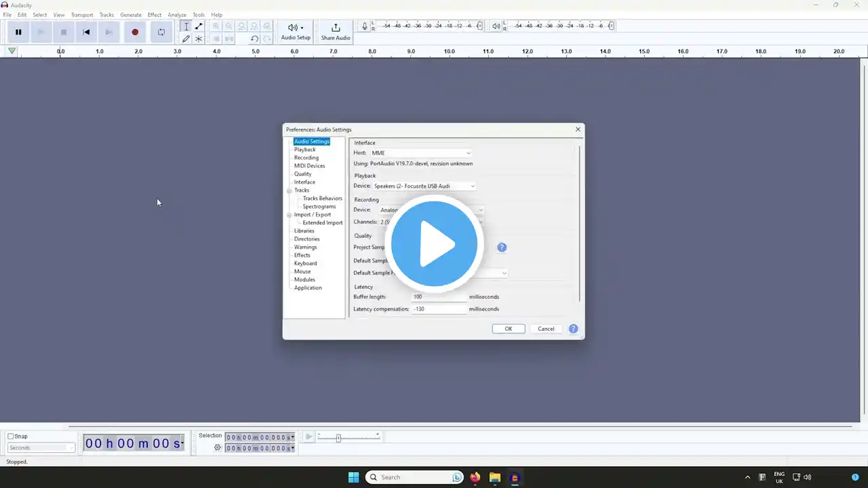Click Cancel in the Preferences dialog
Image resolution: width=868 pixels, height=488 pixels.
pos(546,329)
